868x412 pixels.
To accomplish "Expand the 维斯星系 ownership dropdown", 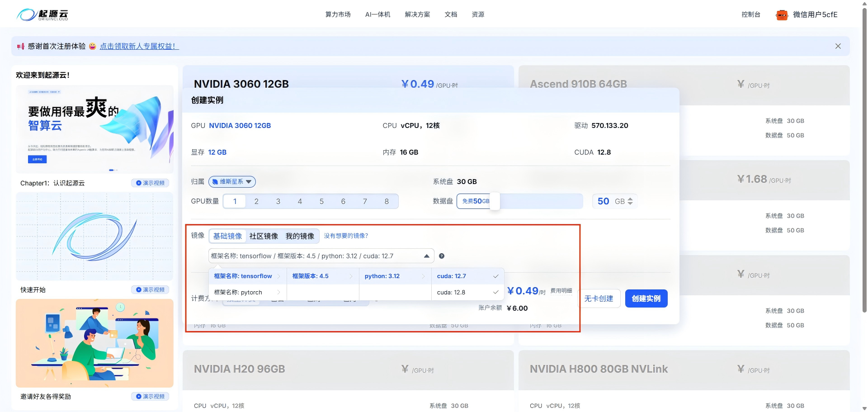I will 249,182.
